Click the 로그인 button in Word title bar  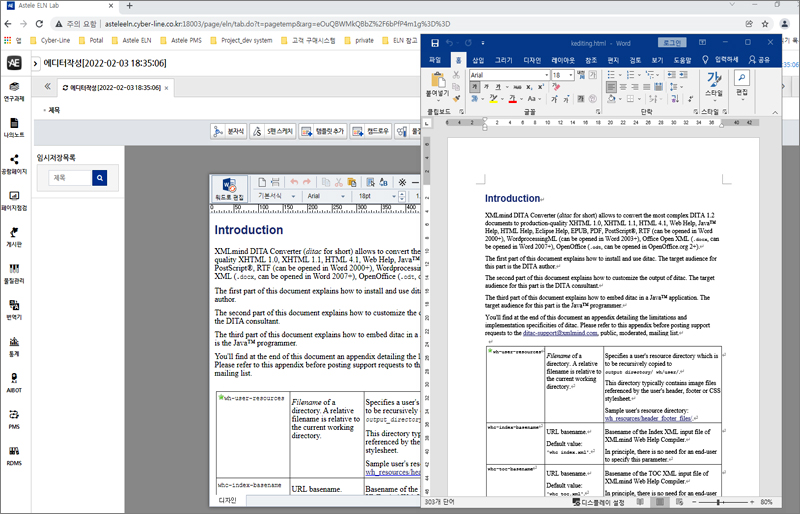[672, 43]
